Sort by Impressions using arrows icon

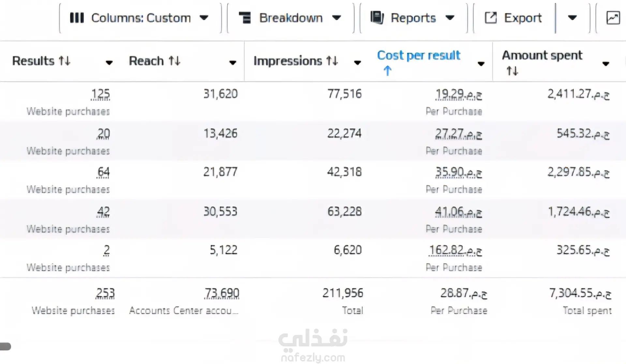click(x=332, y=61)
